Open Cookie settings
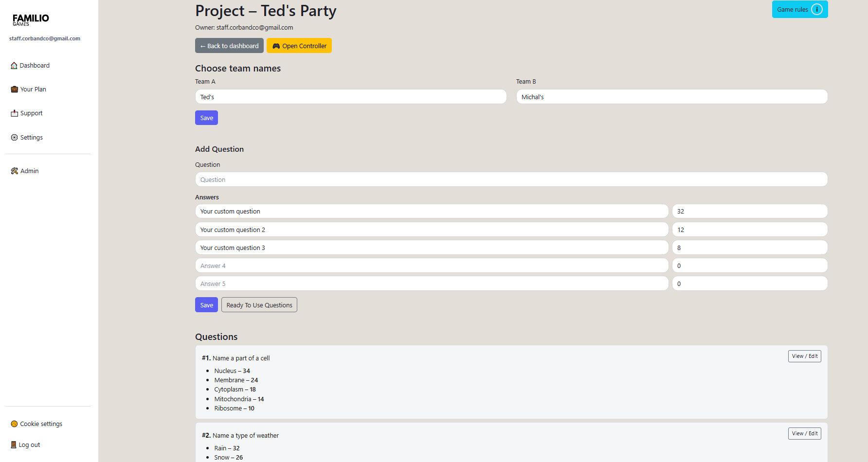 (x=36, y=424)
